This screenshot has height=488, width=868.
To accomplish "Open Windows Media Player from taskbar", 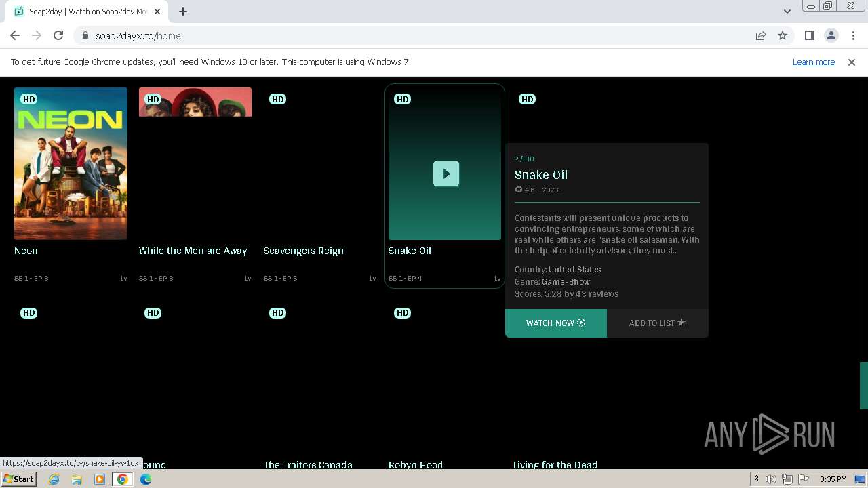I will pos(100,479).
